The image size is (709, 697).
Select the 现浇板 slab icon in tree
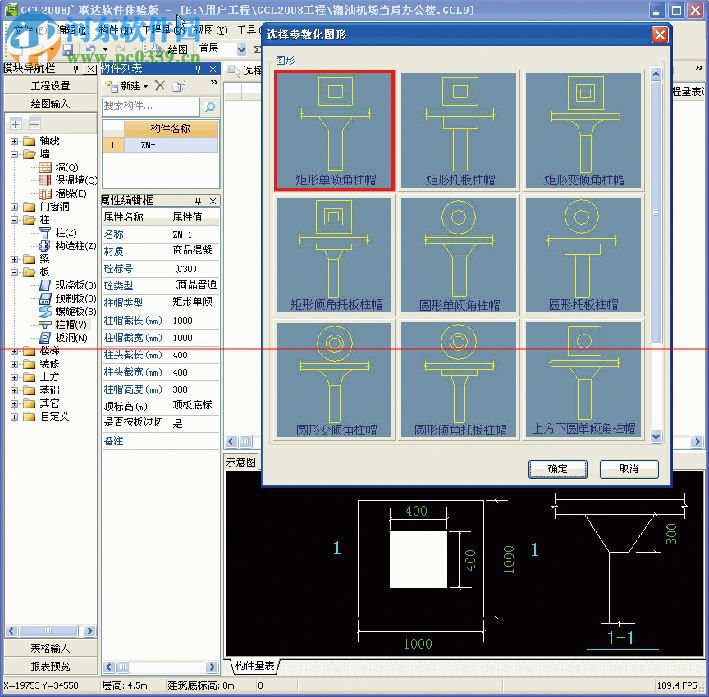click(x=46, y=285)
